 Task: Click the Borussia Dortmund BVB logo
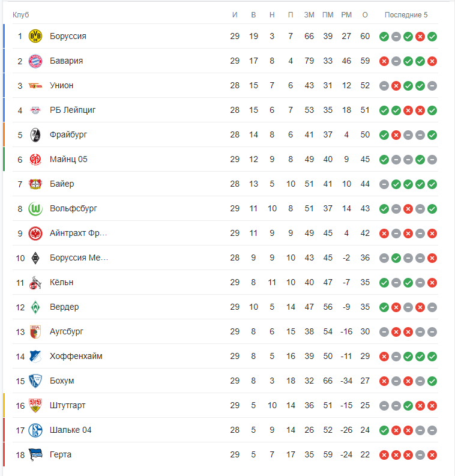coord(35,36)
